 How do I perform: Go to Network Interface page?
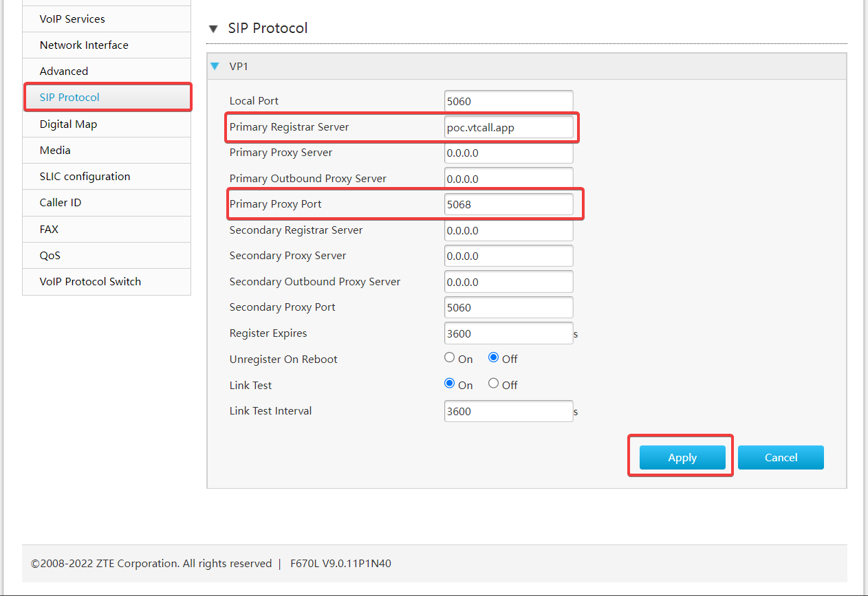coord(84,45)
